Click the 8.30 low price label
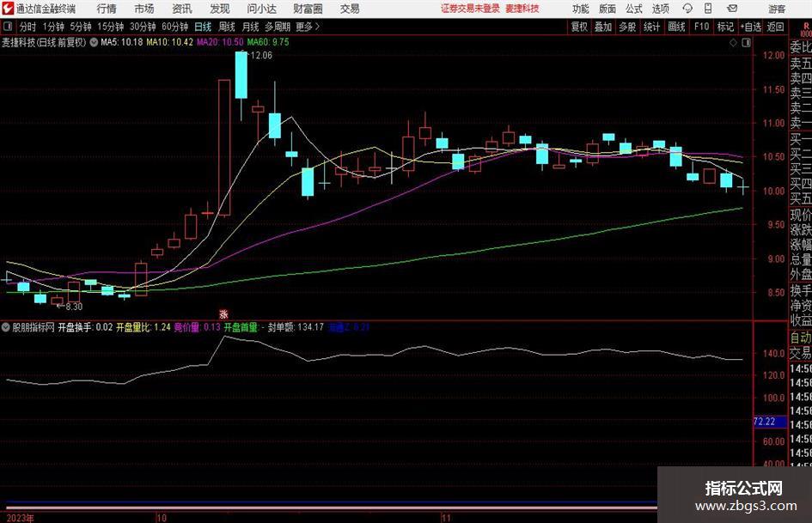 tap(74, 307)
